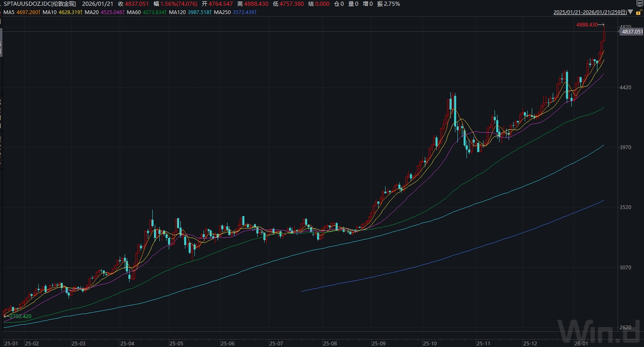
Task: Click the 26-01 date label on time axis
Action: click(580, 343)
